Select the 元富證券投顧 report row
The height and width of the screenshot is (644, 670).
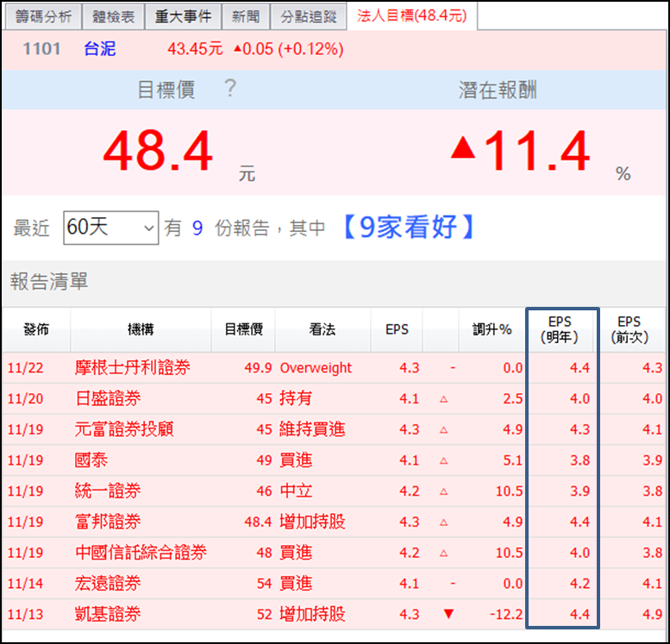(x=334, y=429)
